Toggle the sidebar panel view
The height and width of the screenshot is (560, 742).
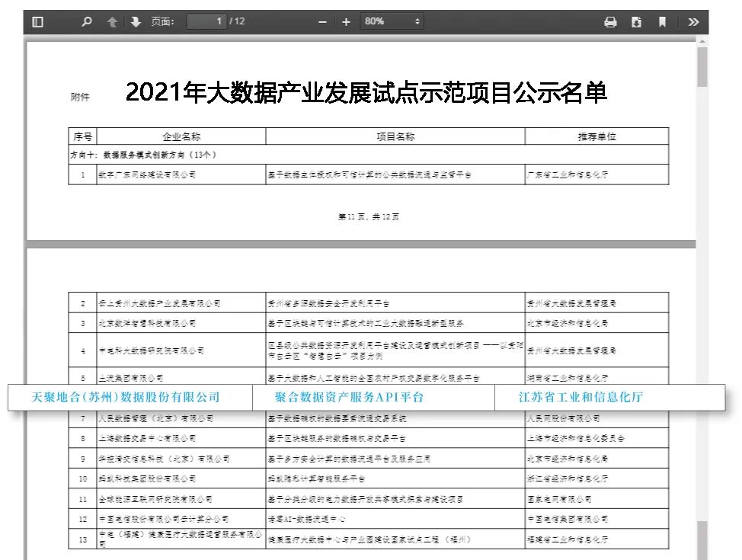39,21
